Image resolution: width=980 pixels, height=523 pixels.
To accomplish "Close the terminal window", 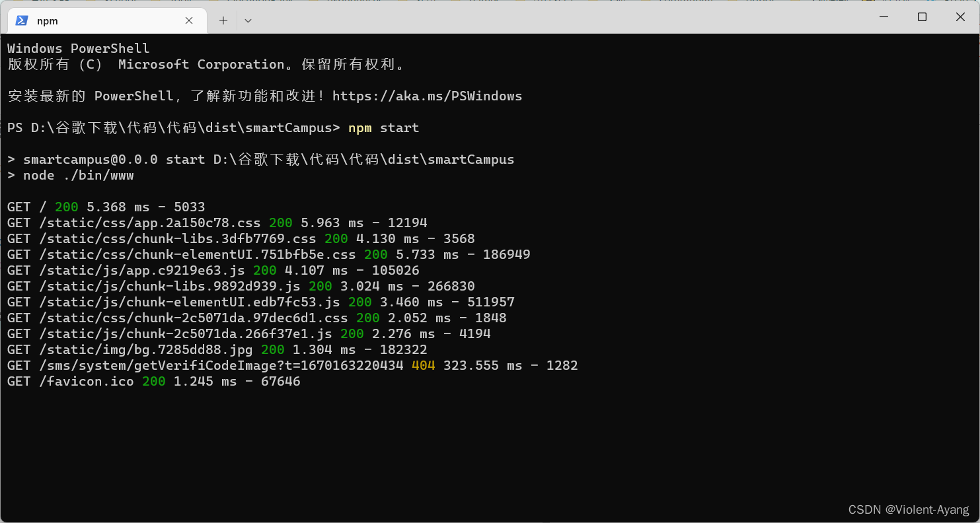I will pos(960,17).
